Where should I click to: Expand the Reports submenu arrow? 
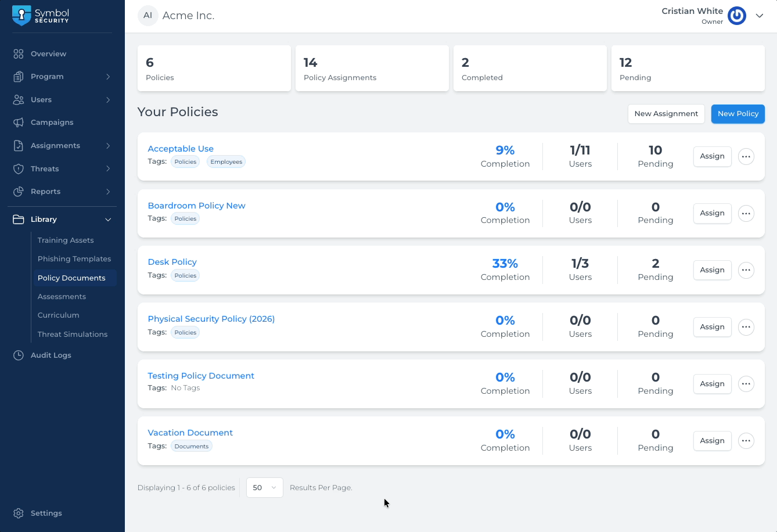pos(108,192)
